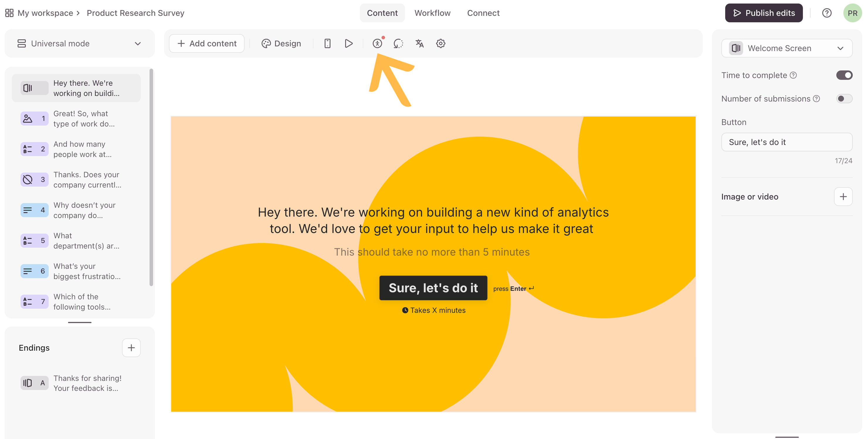Viewport: 868px width, 439px height.
Task: Click yes/no icon for question 3
Action: pyautogui.click(x=28, y=180)
